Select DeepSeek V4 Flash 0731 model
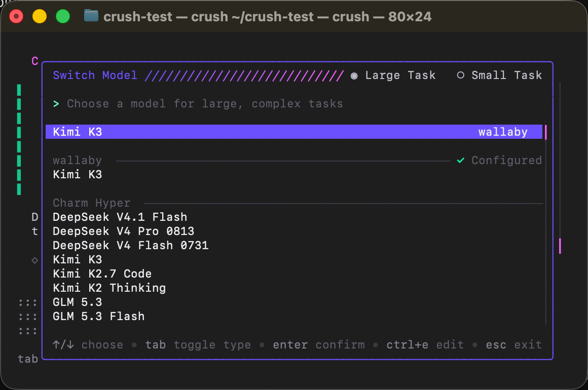Viewport: 588px width, 390px height. click(130, 245)
